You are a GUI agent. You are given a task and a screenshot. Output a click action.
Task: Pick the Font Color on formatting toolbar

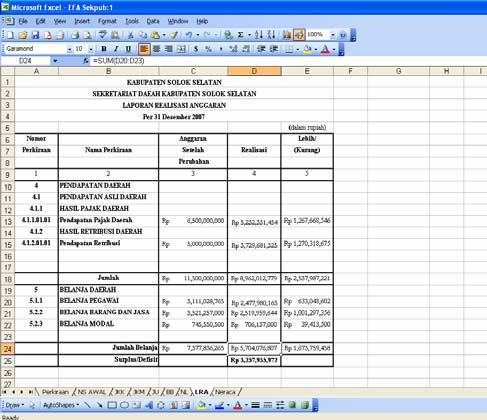coord(325,49)
